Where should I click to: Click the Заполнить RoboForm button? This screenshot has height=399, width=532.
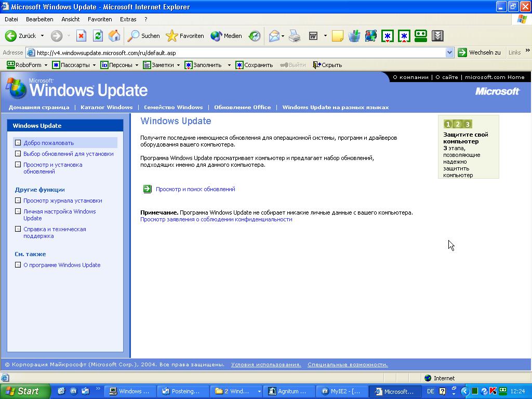203,65
